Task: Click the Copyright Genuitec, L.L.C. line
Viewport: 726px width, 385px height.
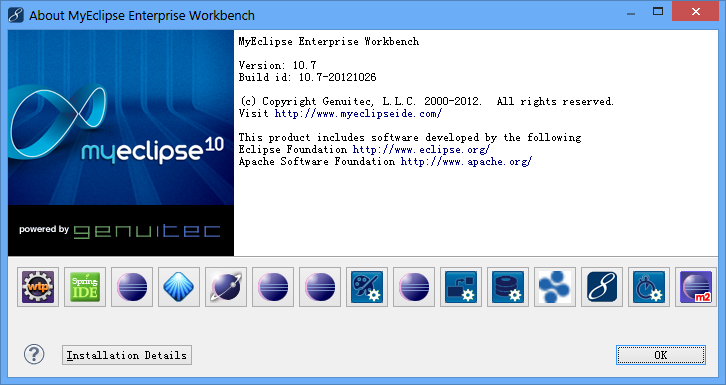Action: pos(426,101)
